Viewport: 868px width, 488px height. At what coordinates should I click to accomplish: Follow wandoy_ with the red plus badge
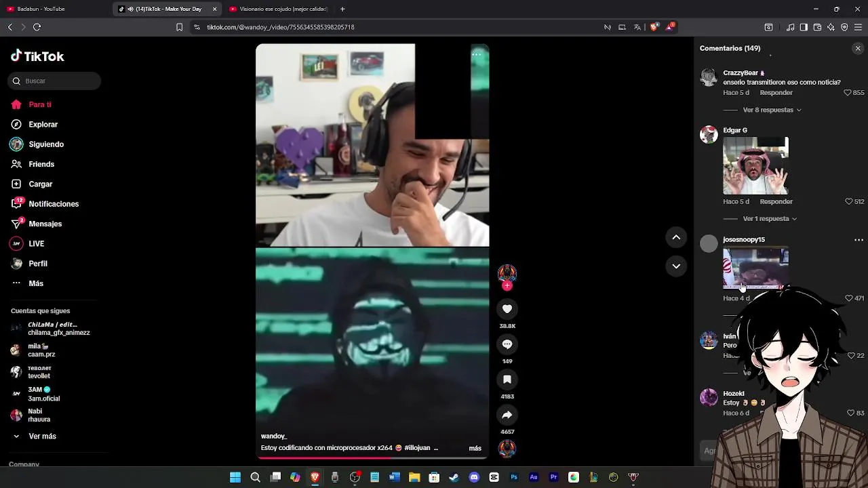coord(507,286)
